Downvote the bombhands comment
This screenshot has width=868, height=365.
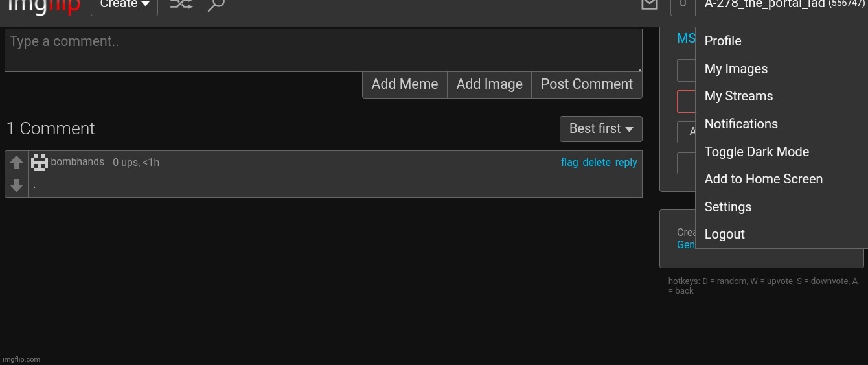[x=16, y=185]
